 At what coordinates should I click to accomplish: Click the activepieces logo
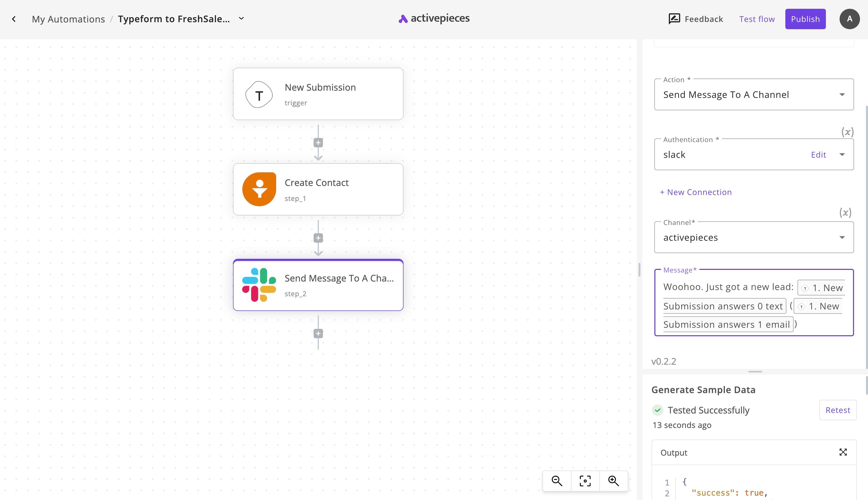(x=434, y=19)
